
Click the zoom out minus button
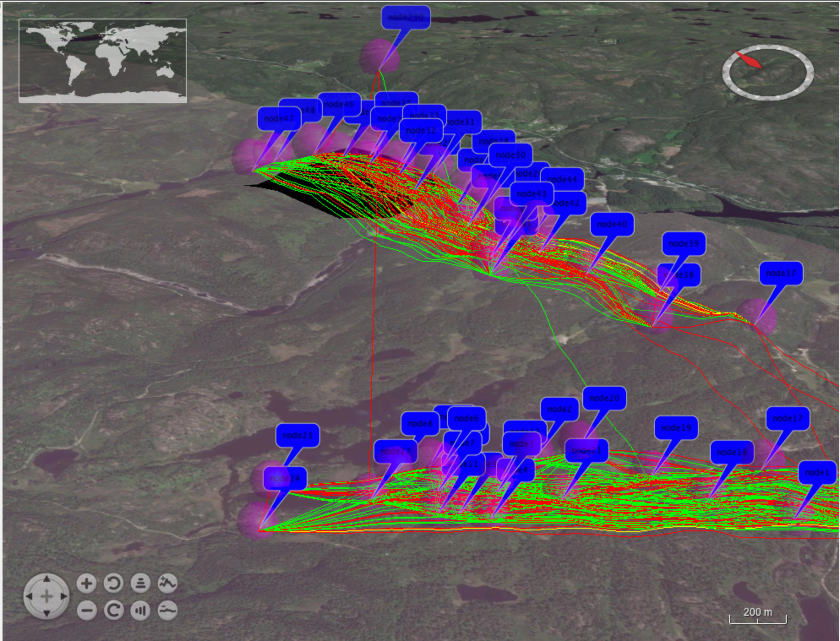(87, 611)
